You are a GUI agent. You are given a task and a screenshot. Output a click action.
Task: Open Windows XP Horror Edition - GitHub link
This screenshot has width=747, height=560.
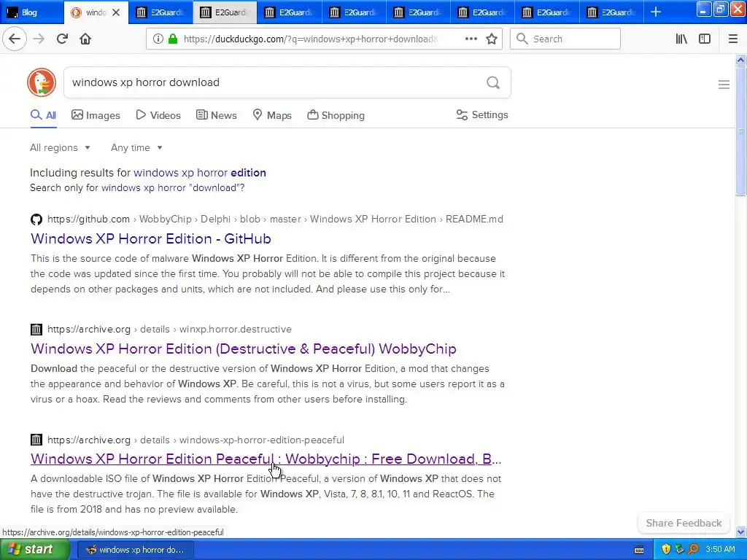[x=150, y=238]
